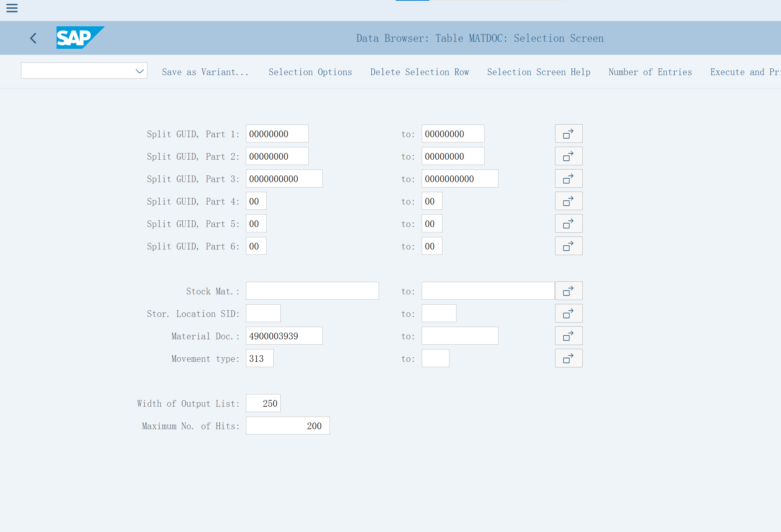The height and width of the screenshot is (532, 781).
Task: Open multiple selection for Material Doc.
Action: [568, 336]
